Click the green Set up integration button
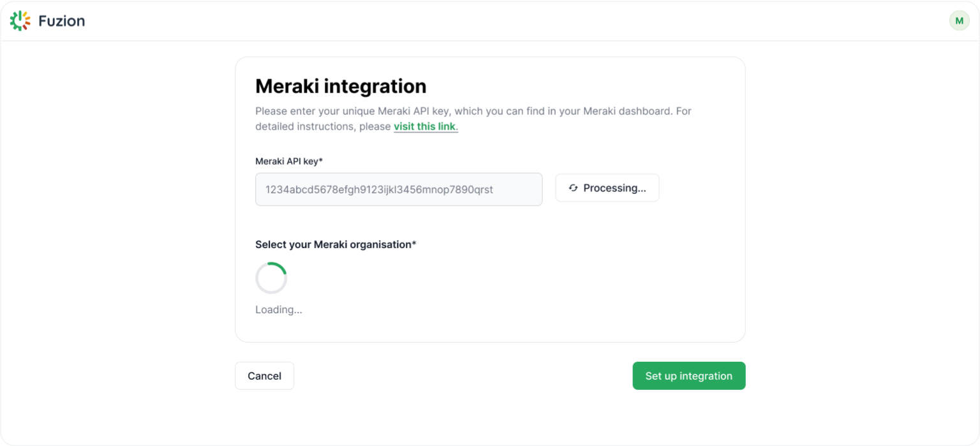This screenshot has width=980, height=446. coord(688,376)
